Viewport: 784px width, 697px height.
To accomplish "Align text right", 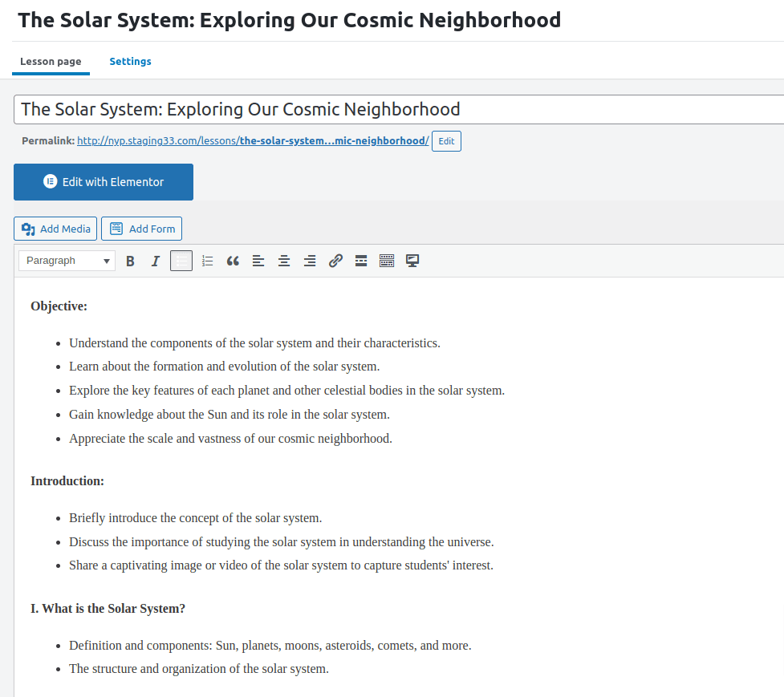I will [310, 261].
